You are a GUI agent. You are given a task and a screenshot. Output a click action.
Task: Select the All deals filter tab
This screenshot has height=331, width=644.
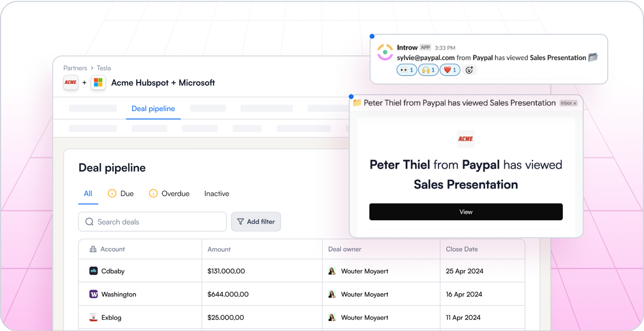click(88, 194)
